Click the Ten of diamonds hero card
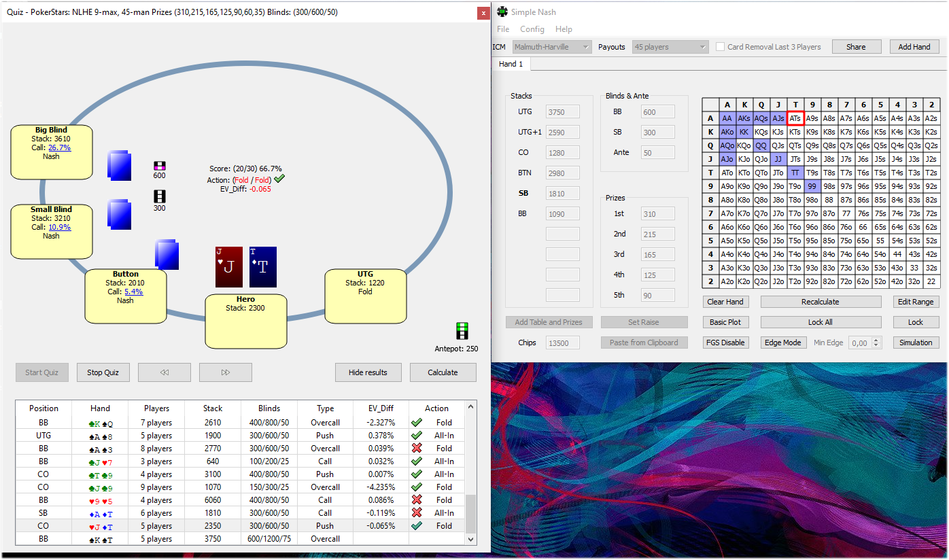The width and height of the screenshot is (949, 560). 263,267
